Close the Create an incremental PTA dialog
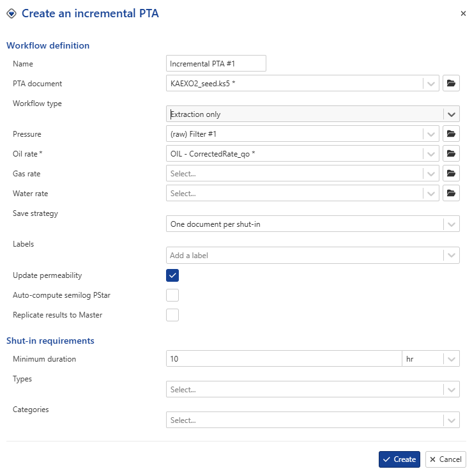The height and width of the screenshot is (476, 472). point(463,13)
